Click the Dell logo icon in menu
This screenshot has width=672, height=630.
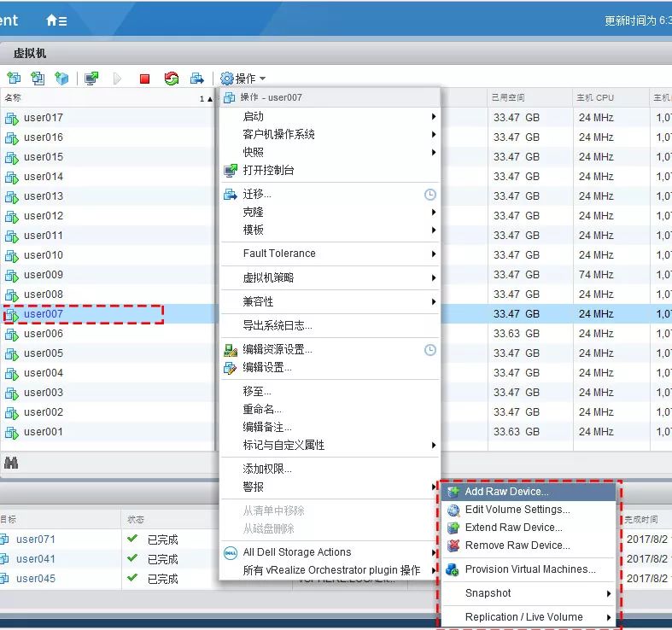tap(231, 553)
